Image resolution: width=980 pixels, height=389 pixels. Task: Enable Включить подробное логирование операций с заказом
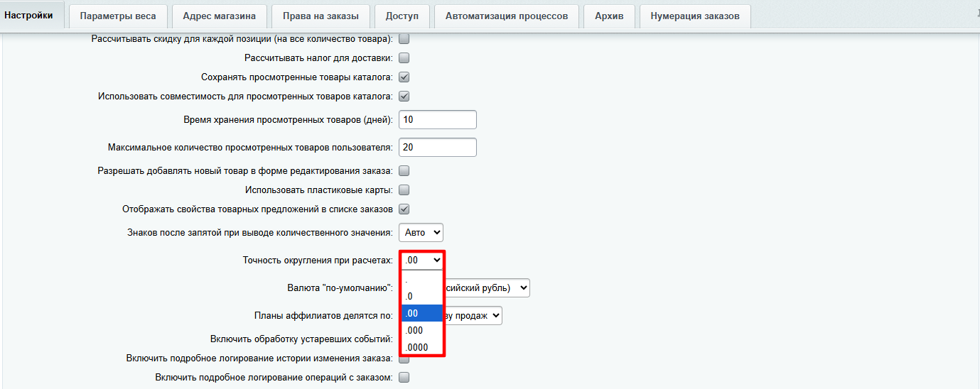click(404, 377)
